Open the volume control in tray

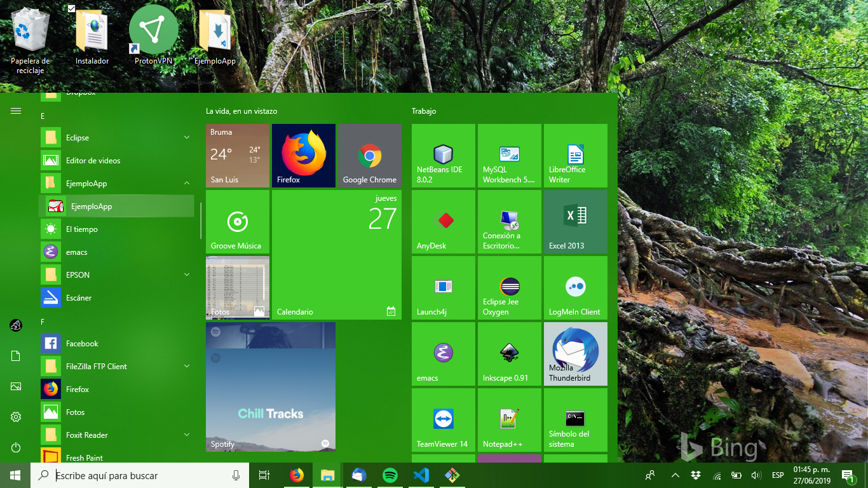pyautogui.click(x=756, y=475)
